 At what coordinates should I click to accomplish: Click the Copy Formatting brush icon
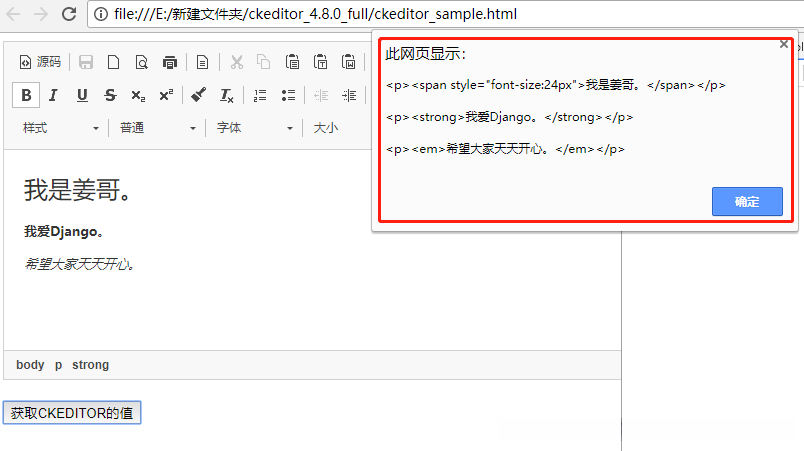(198, 95)
